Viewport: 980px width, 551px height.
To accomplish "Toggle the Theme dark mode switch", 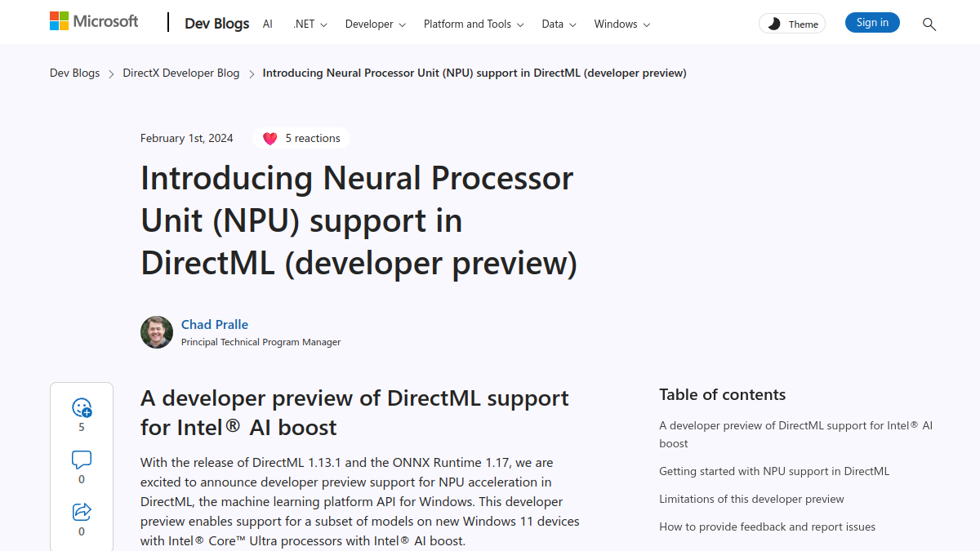I will tap(792, 24).
